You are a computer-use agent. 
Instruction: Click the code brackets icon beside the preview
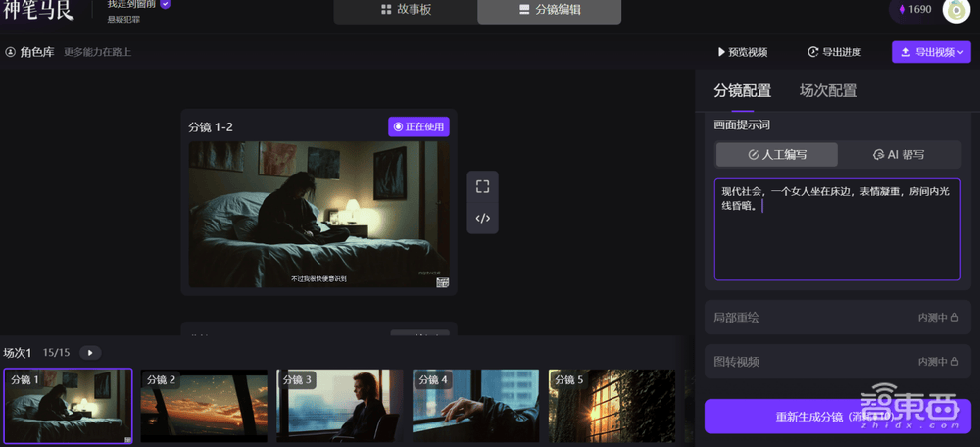point(482,218)
